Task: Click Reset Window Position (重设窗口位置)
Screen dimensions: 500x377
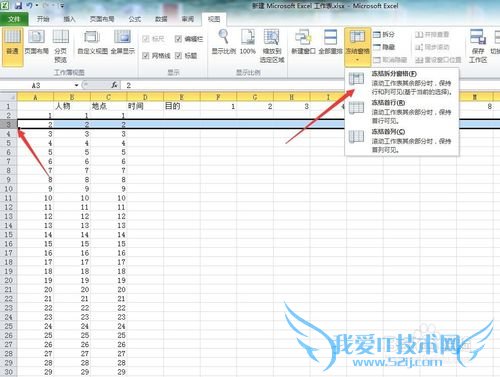Action: [x=438, y=60]
